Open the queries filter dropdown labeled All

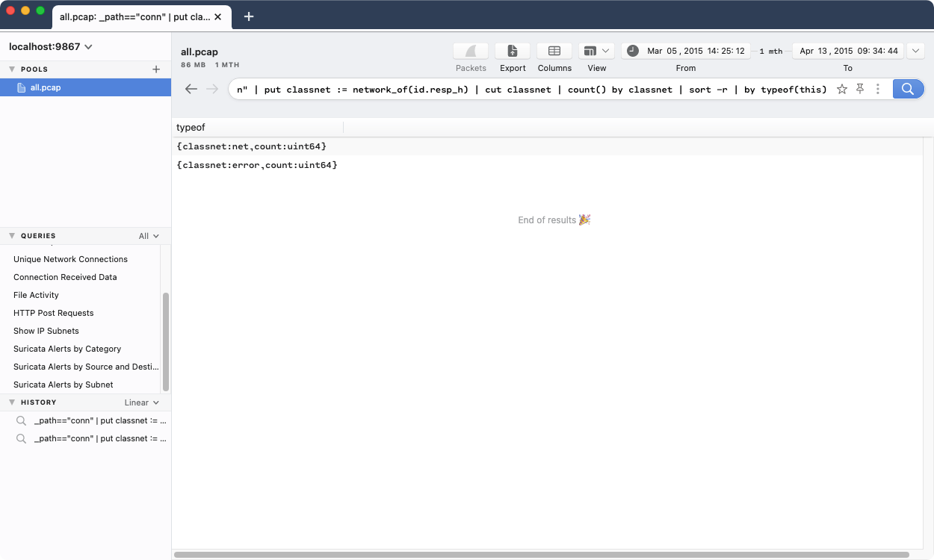point(149,235)
